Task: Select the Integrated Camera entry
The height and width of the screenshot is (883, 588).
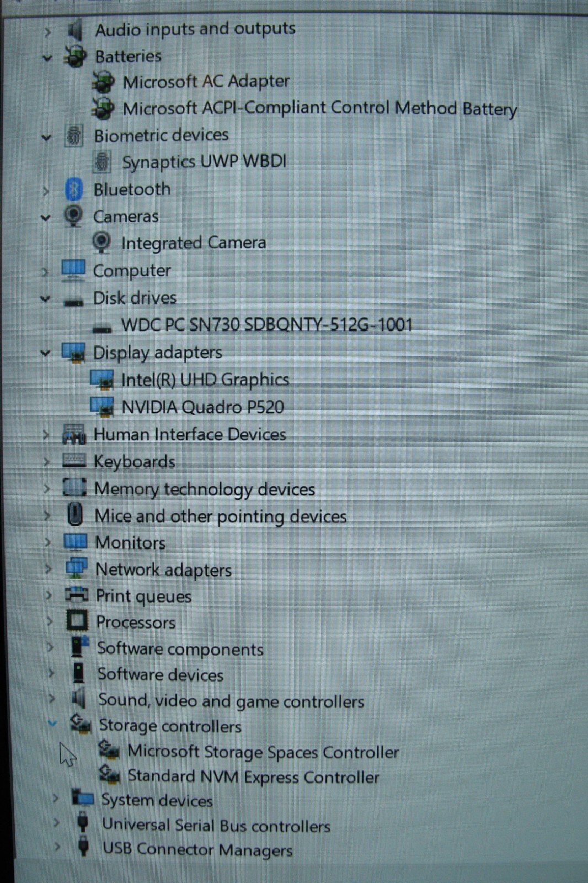Action: point(194,243)
